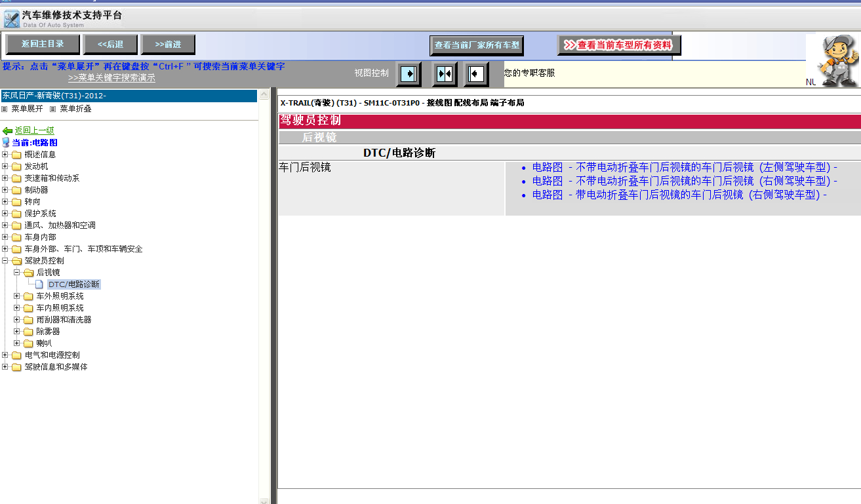Click folder icon next to 车外照明系统

[28, 296]
